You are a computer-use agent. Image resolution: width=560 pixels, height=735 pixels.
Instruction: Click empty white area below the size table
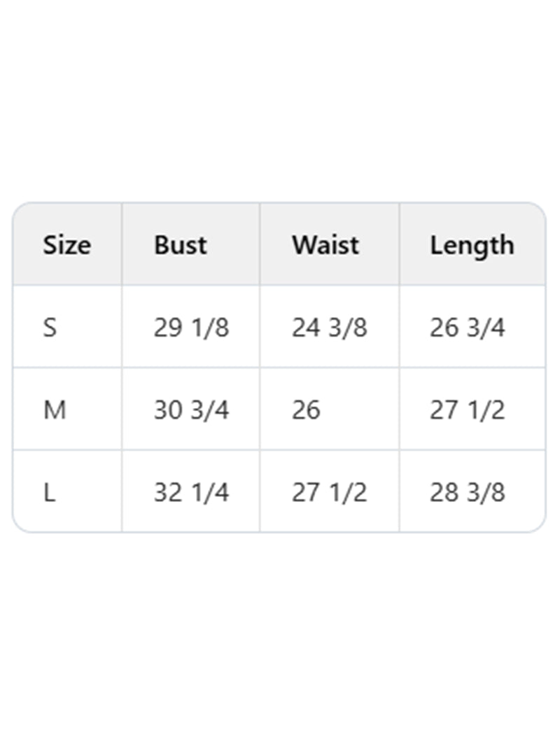[x=280, y=630]
